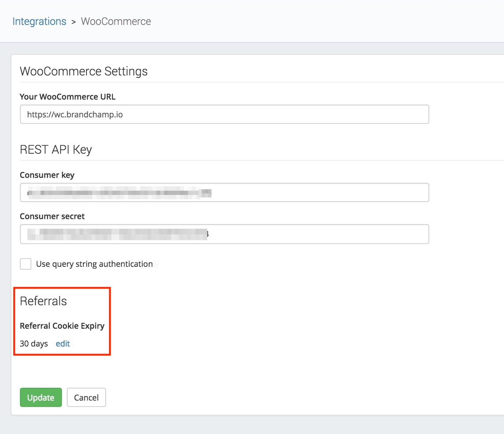Image resolution: width=504 pixels, height=434 pixels.
Task: Focus the Consumer secret field
Action: pyautogui.click(x=225, y=234)
